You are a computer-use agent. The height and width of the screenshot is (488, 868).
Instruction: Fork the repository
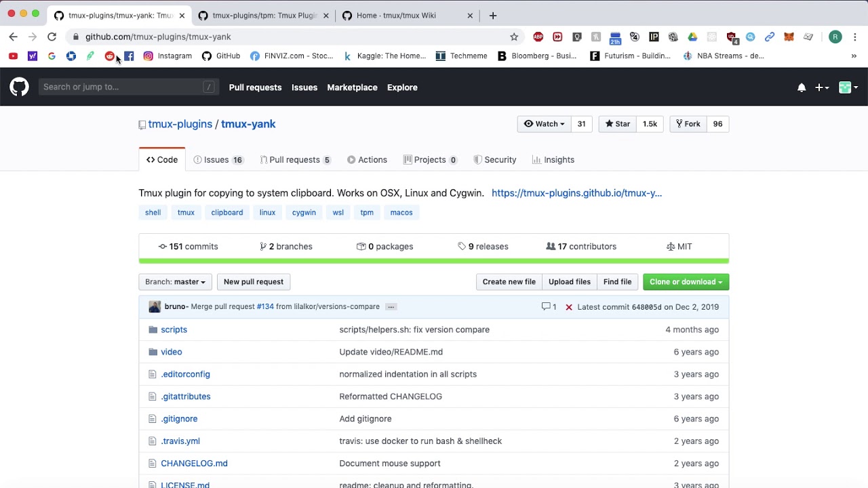[688, 124]
